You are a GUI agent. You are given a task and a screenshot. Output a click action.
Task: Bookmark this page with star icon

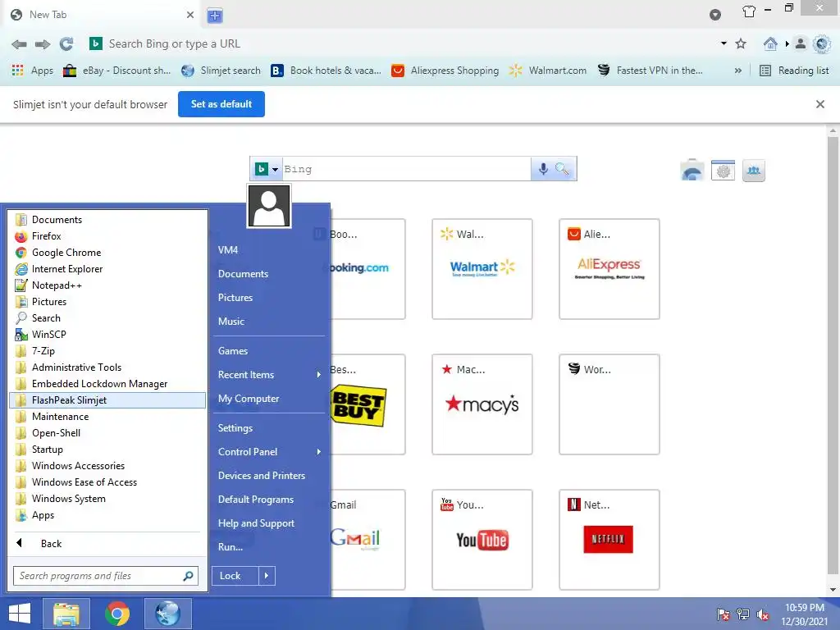(741, 43)
